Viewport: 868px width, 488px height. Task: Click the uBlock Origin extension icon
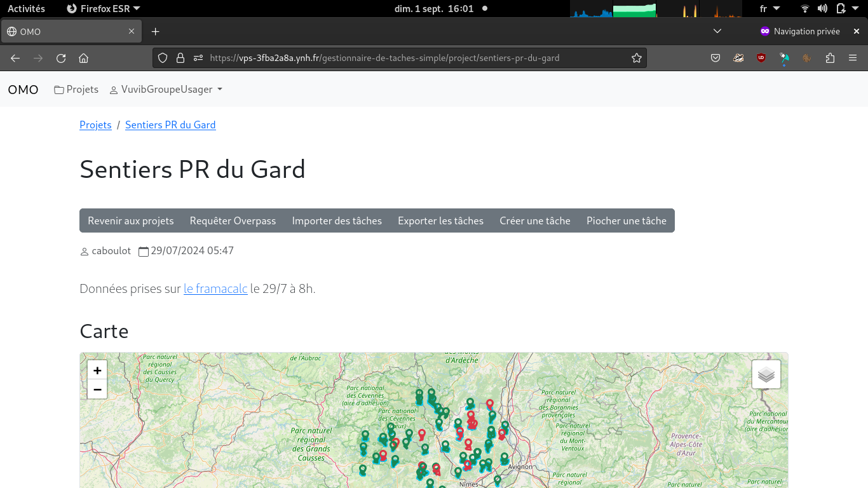(x=761, y=58)
